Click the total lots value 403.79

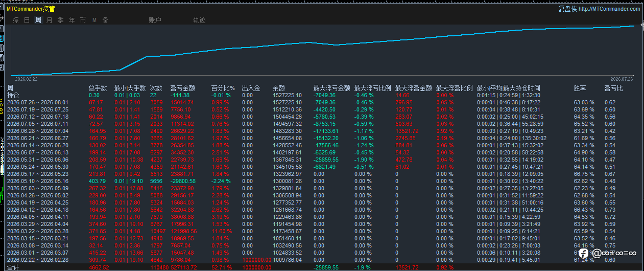click(x=97, y=181)
